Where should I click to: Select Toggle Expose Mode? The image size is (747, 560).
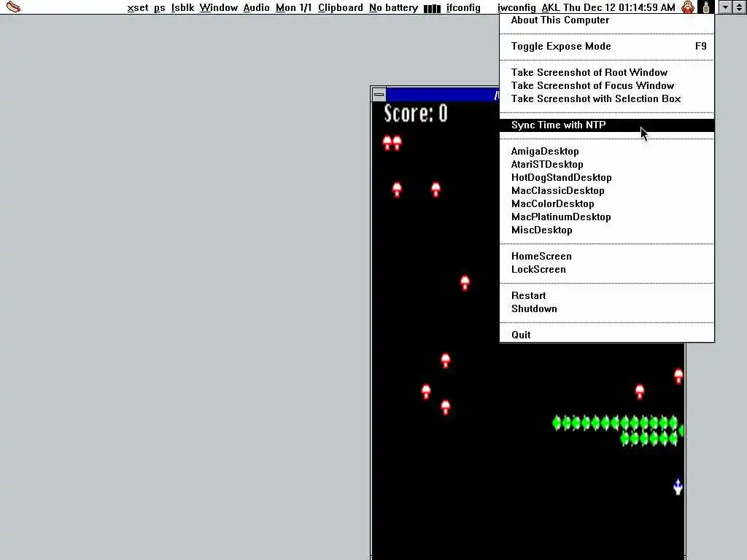(607, 46)
